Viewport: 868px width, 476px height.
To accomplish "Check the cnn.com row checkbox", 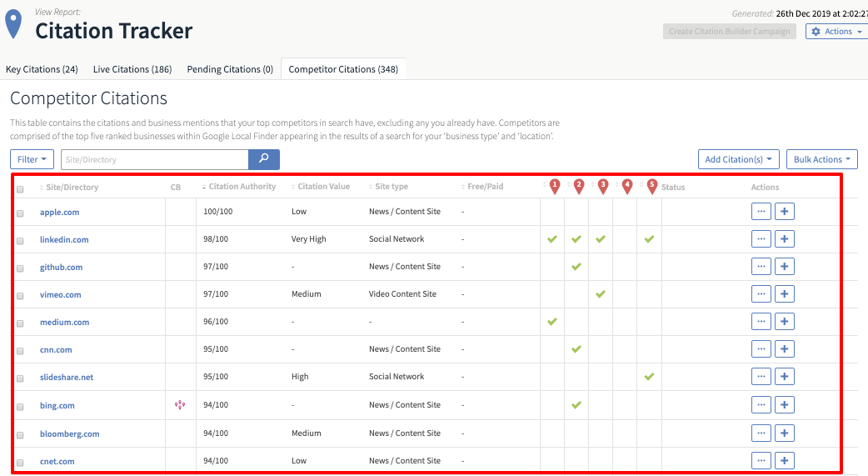I will (x=21, y=351).
